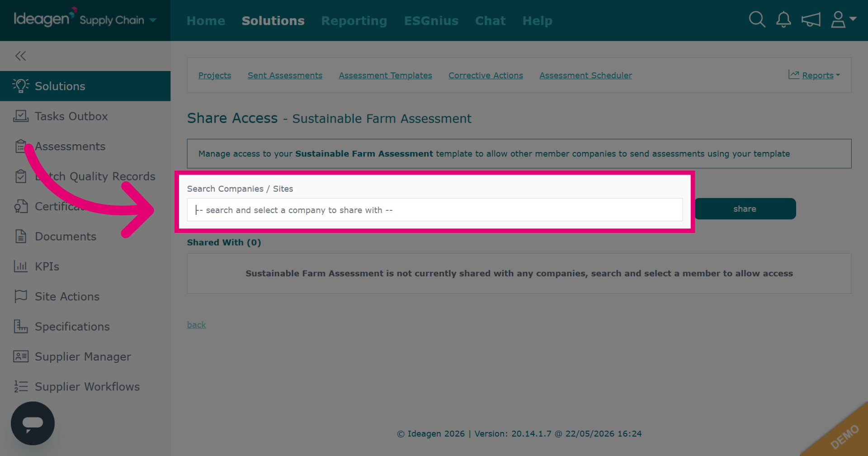Open the chat support bubble
Screen dimensions: 868x456
33,423
